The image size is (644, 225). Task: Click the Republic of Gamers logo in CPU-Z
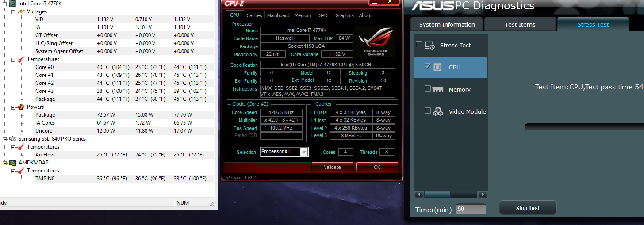[x=376, y=42]
